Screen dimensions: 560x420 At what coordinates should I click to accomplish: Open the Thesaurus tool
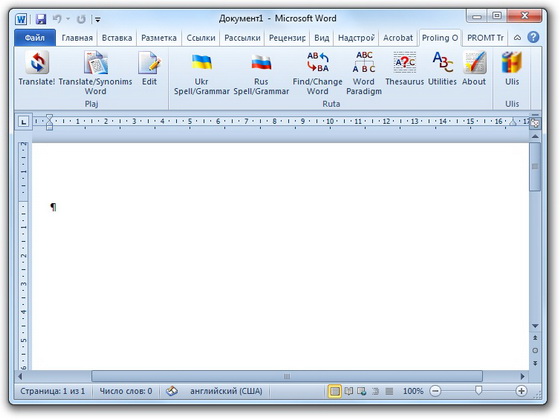[x=405, y=69]
